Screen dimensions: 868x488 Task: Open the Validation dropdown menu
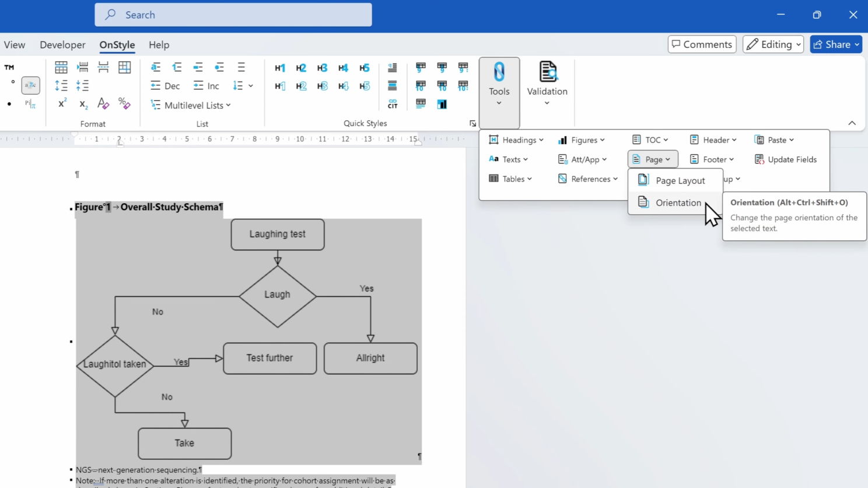point(547,85)
